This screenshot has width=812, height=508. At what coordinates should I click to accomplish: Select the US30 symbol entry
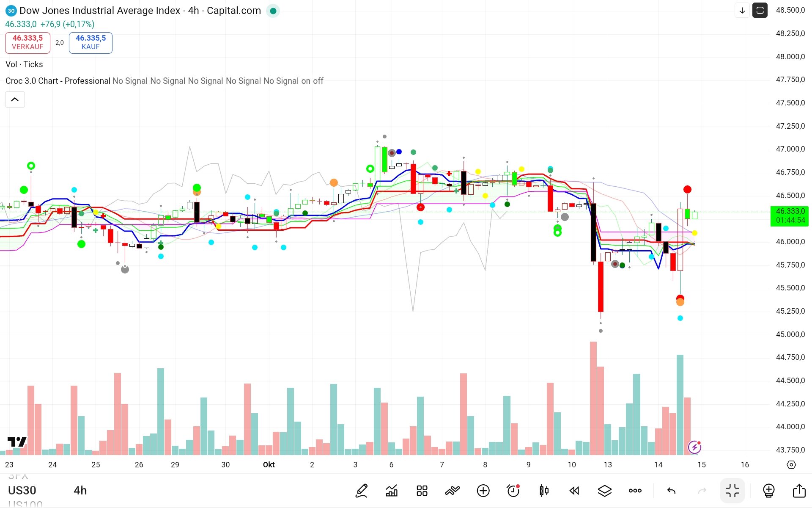click(22, 490)
